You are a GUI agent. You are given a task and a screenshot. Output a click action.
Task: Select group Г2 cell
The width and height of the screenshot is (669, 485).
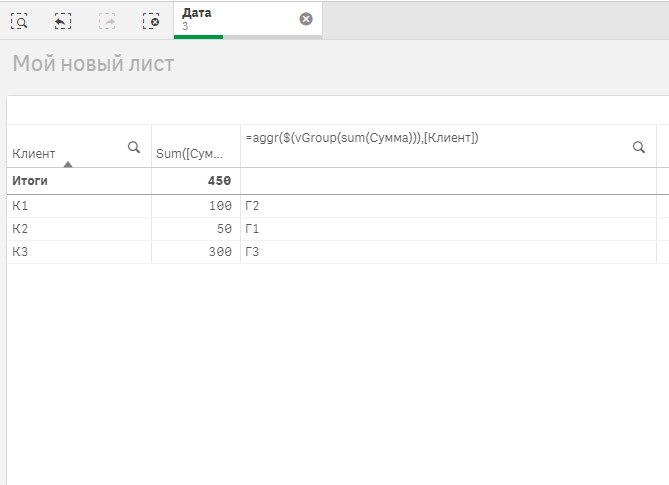pos(448,206)
